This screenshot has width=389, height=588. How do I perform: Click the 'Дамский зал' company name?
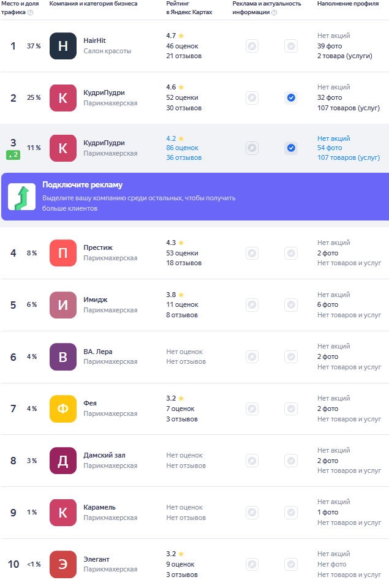[104, 455]
